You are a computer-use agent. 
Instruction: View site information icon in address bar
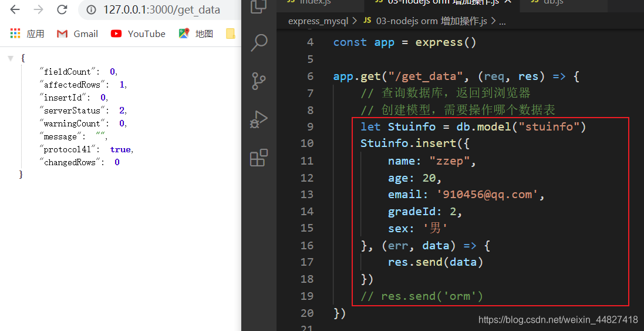point(91,9)
